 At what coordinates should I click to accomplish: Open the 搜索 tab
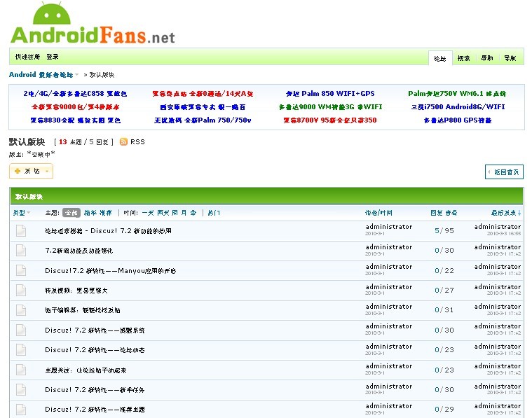pyautogui.click(x=463, y=58)
